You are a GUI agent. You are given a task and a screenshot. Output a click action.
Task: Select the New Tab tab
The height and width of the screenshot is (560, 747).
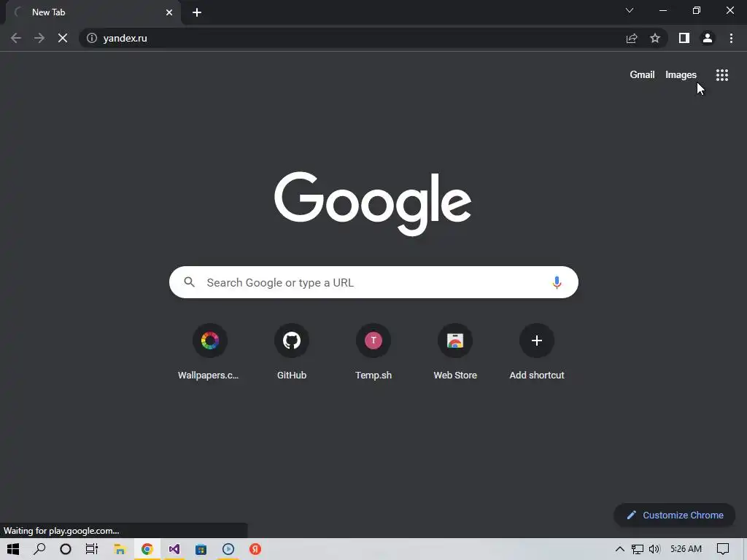tap(93, 12)
